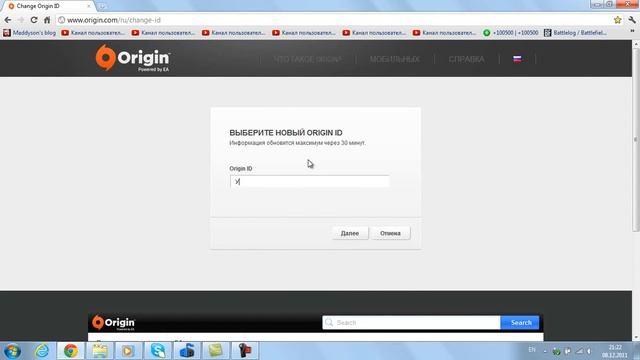The width and height of the screenshot is (640, 360).
Task: Select the Change Origin ID tab
Action: point(47,6)
